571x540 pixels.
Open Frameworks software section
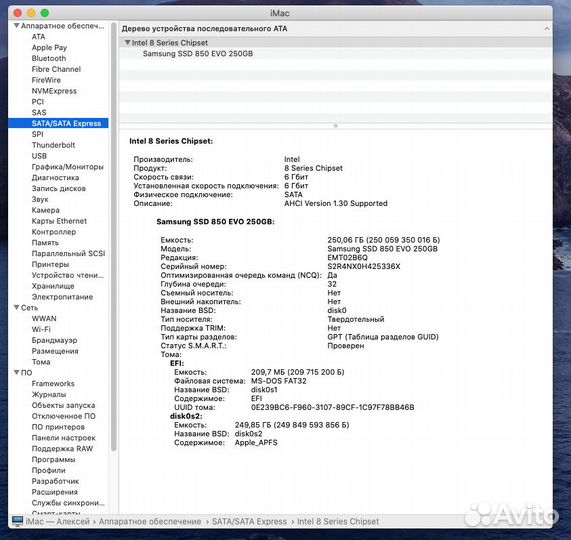click(53, 383)
